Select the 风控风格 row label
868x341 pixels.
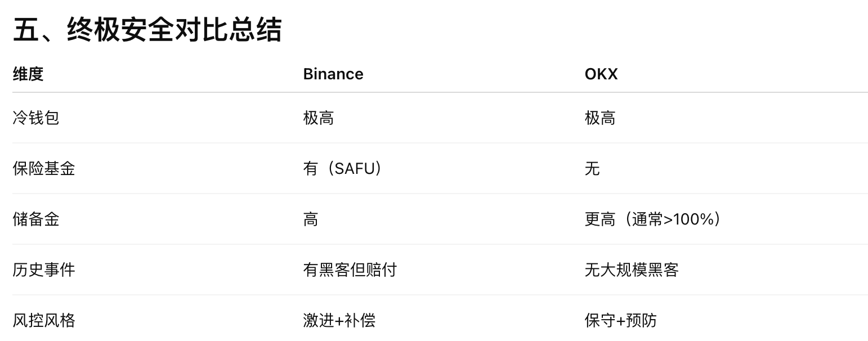pos(44,320)
